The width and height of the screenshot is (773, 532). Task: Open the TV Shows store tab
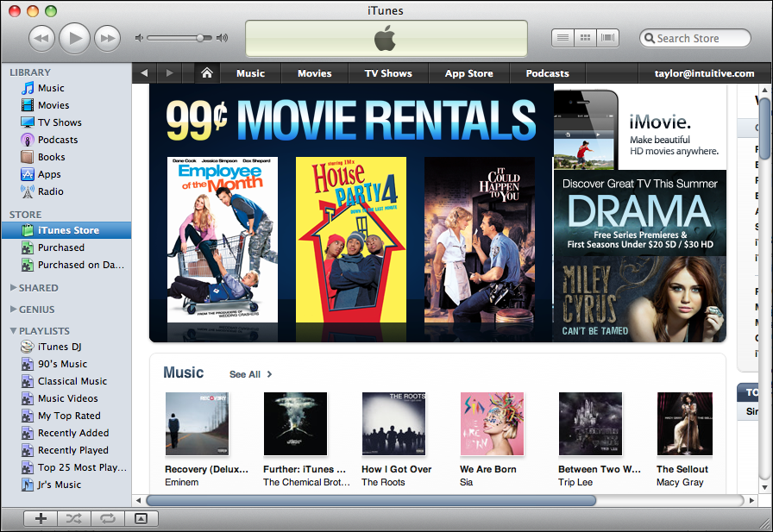[388, 73]
